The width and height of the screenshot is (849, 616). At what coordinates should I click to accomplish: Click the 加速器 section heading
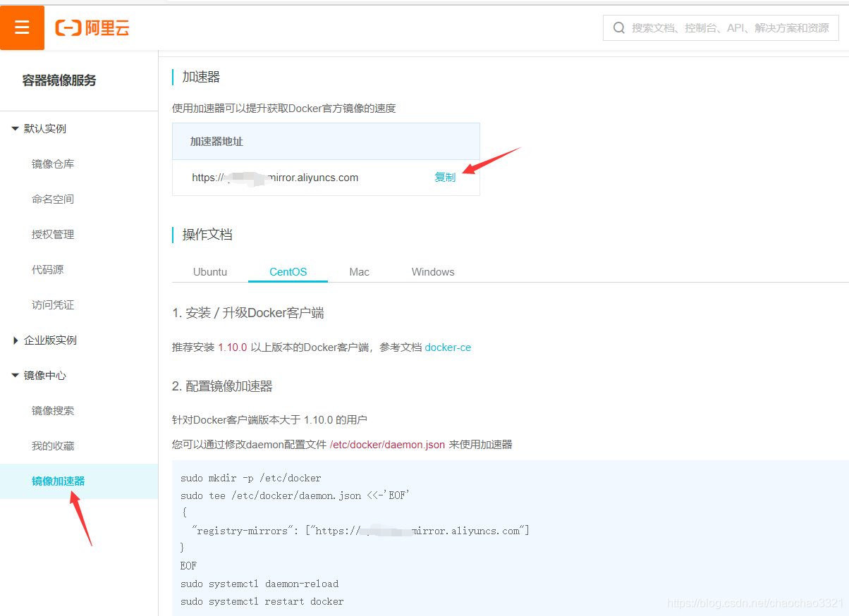(x=201, y=78)
